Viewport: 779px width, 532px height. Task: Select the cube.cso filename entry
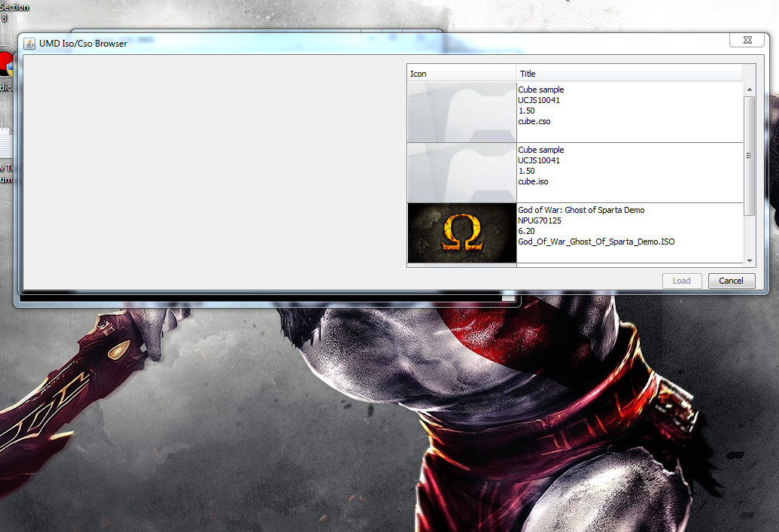click(534, 121)
